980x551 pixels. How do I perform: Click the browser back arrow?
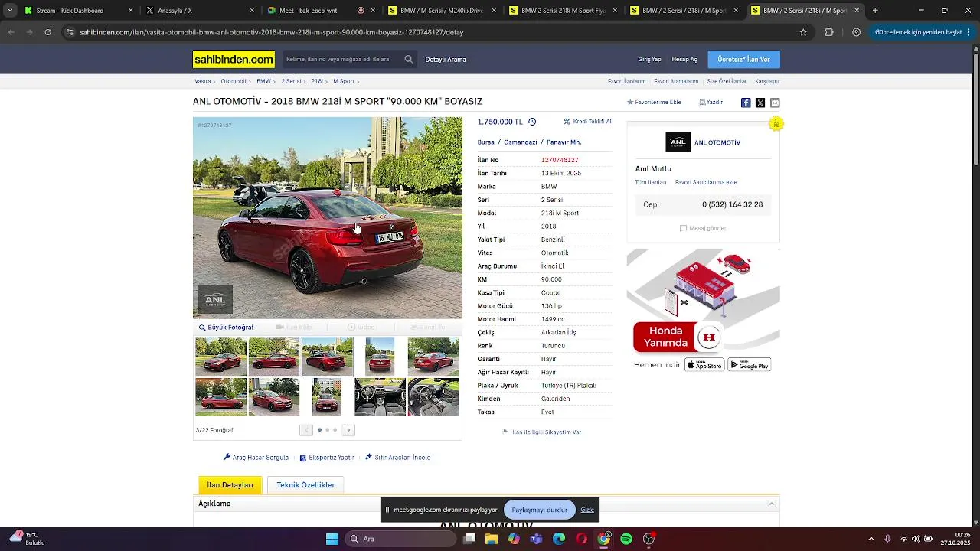click(x=11, y=32)
